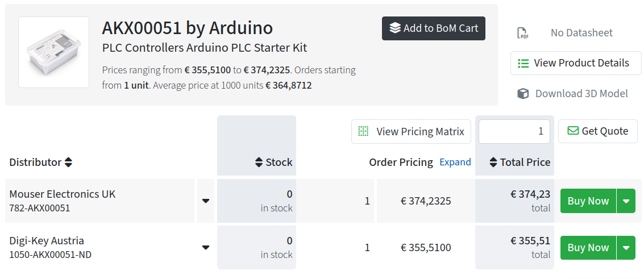Click the layers icon in Add to BoM Cart
Screen dimensions: 644x279
coord(394,28)
